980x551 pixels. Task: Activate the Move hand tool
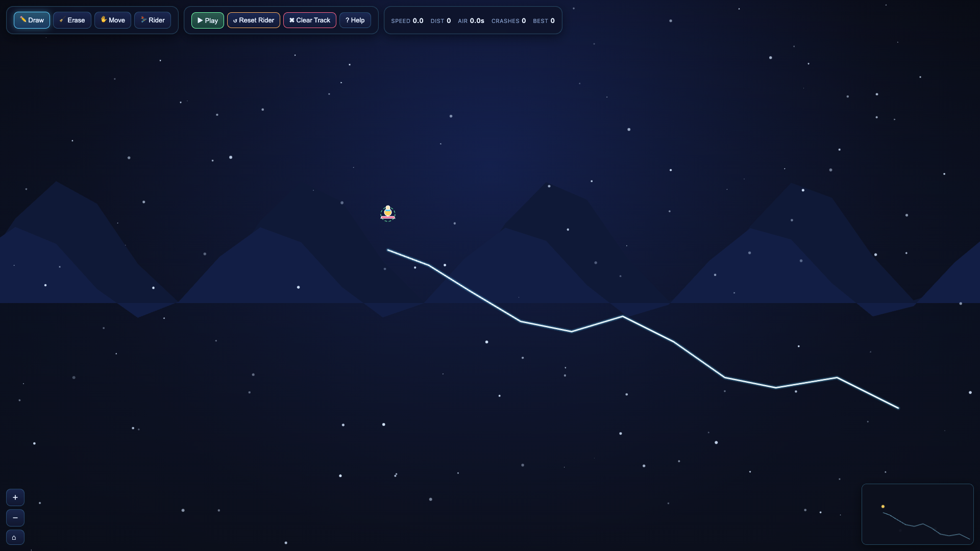[113, 20]
